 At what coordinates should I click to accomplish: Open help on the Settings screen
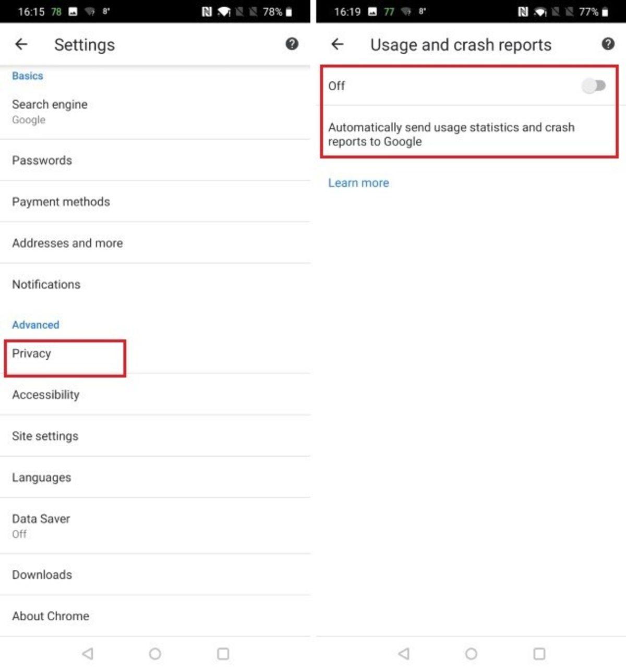(x=292, y=44)
